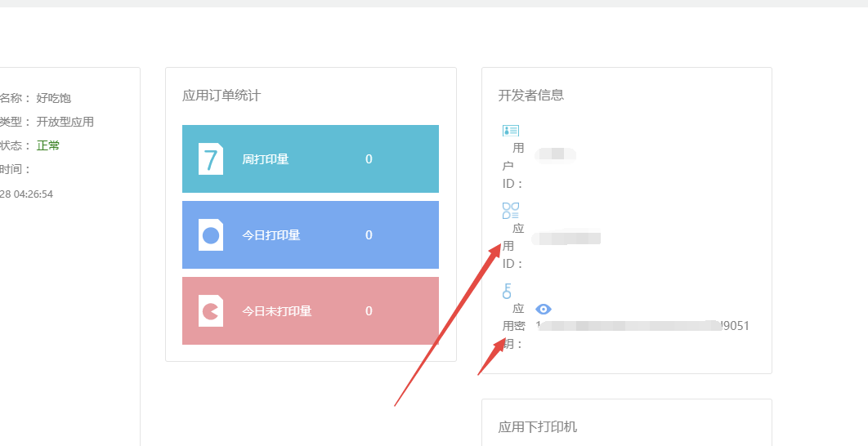Click the blurred 用户ID value

coord(556,154)
